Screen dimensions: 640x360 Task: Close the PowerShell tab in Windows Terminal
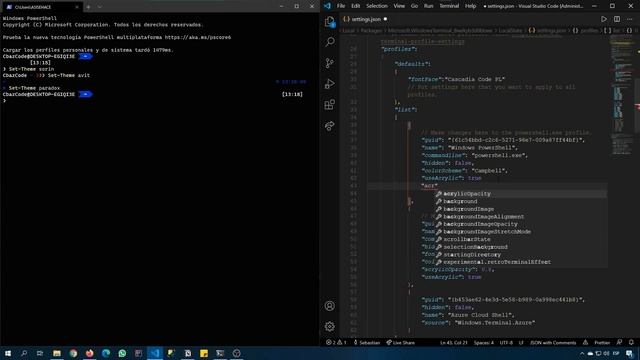(77, 7)
